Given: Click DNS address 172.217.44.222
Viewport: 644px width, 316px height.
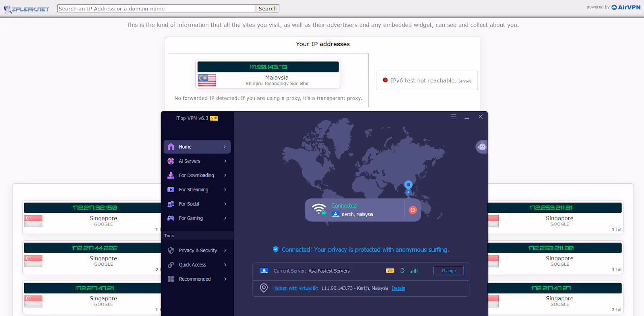Looking at the screenshot, I should tap(95, 248).
